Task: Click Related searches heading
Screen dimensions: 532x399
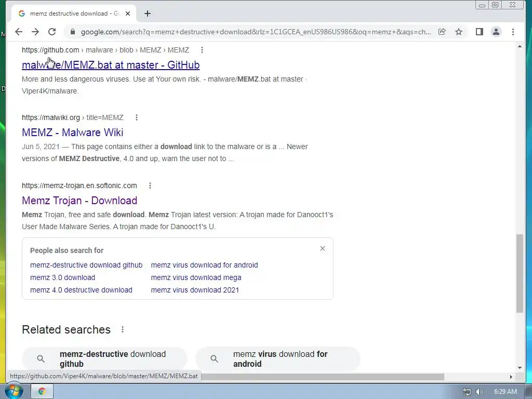Action: (x=66, y=329)
